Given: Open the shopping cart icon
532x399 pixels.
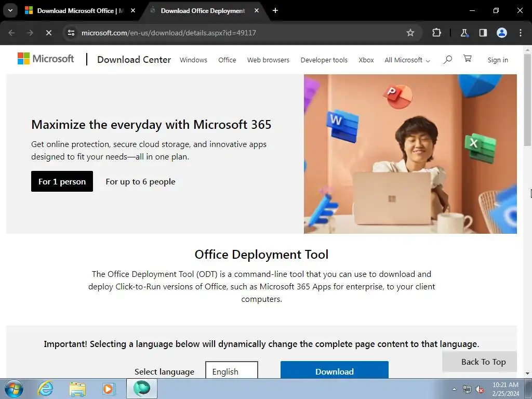Looking at the screenshot, I should 468,59.
